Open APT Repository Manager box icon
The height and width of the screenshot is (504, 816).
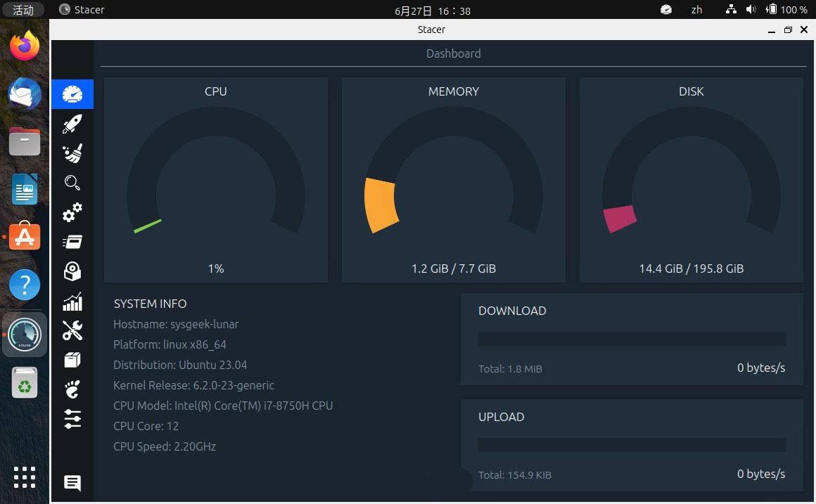tap(72, 360)
